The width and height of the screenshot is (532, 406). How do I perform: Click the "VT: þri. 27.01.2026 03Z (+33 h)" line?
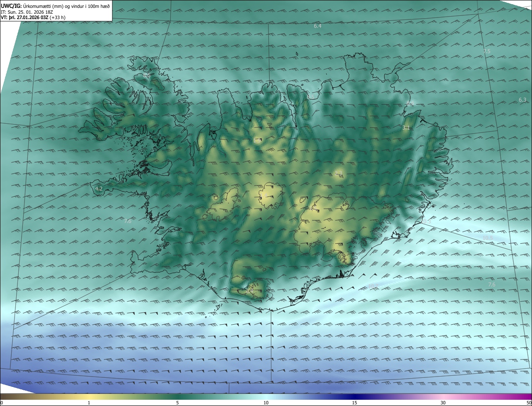(x=33, y=17)
